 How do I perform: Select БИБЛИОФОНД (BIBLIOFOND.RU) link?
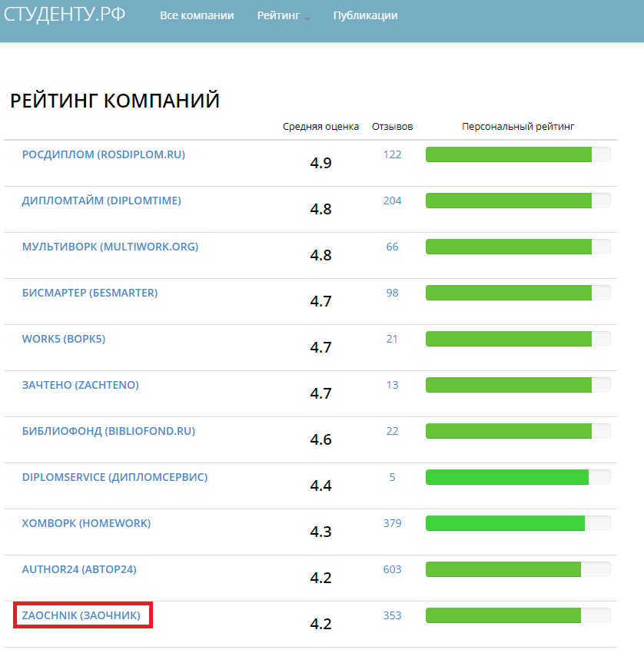point(108,431)
